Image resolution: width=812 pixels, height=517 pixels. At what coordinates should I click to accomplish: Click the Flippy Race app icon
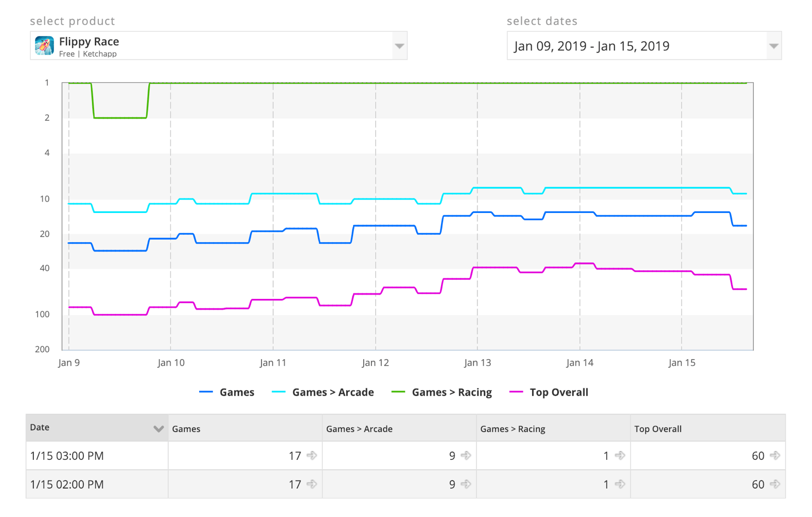(44, 46)
